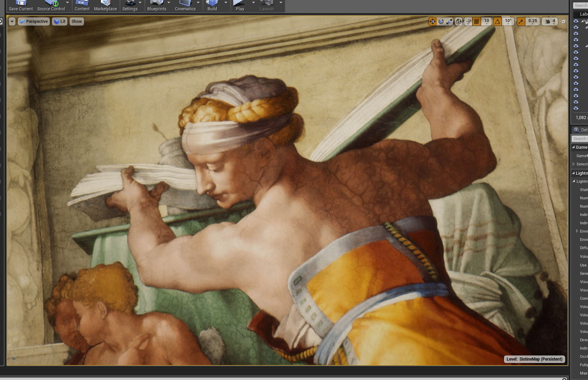The image size is (588, 380).
Task: Open the Source Control dropdown arrow
Action: tap(67, 3)
